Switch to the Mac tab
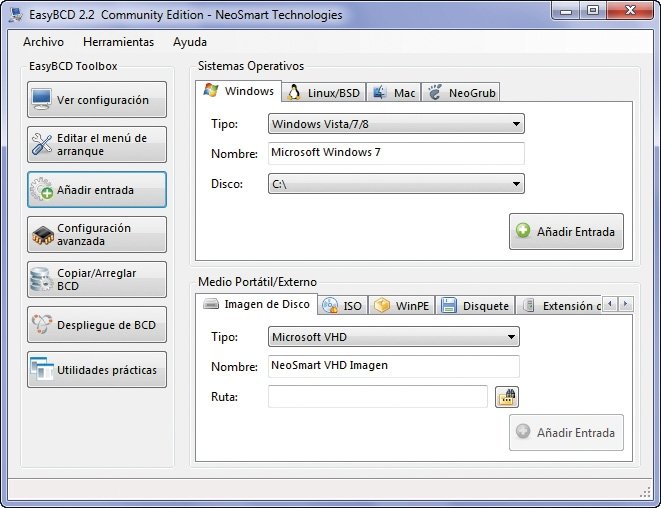661x508 pixels. (394, 92)
